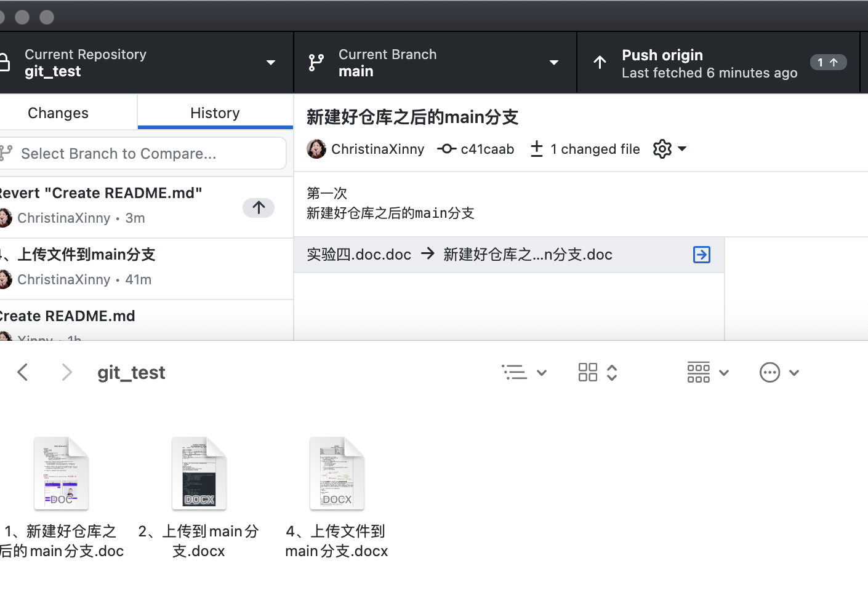This screenshot has width=868, height=609.
Task: Switch to the History tab
Action: (214, 113)
